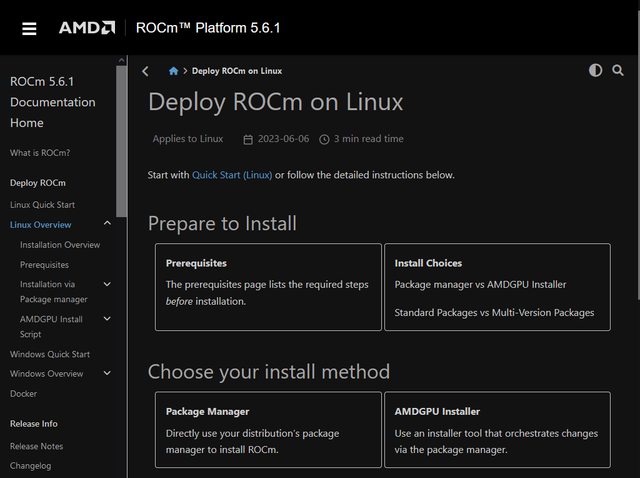
Task: Open the Install Choices card
Action: (x=496, y=286)
